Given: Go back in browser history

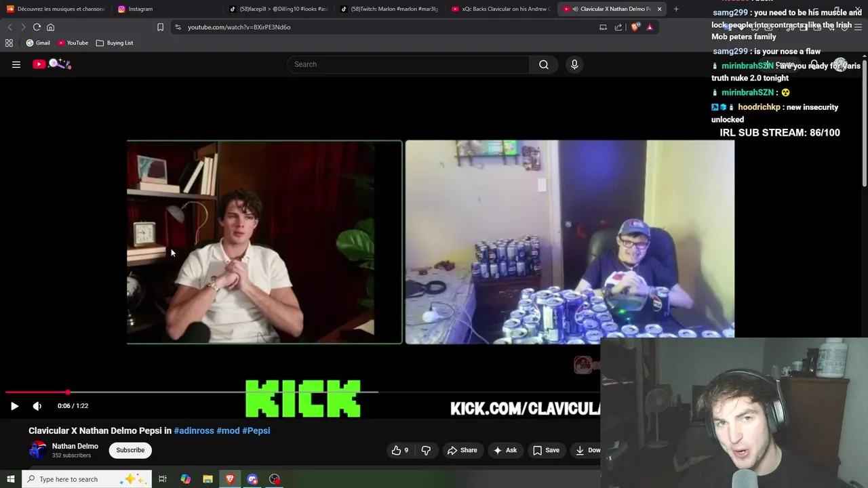Looking at the screenshot, I should click(10, 27).
